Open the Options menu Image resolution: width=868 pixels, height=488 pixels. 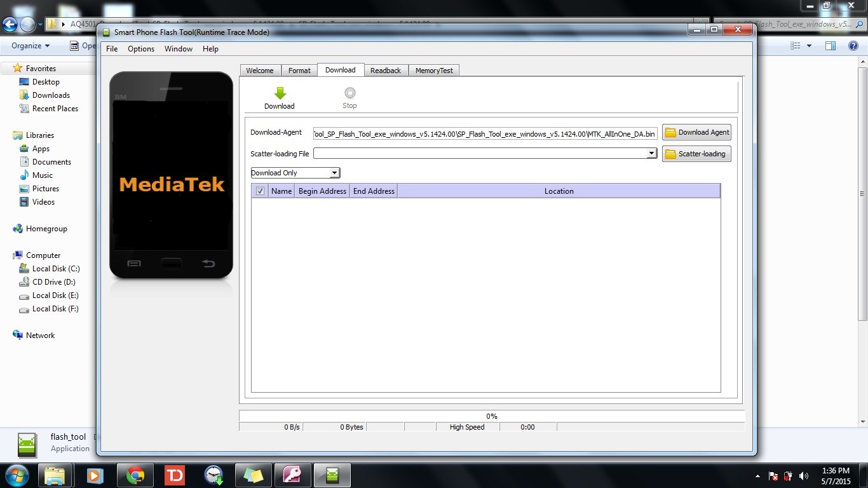(x=141, y=49)
